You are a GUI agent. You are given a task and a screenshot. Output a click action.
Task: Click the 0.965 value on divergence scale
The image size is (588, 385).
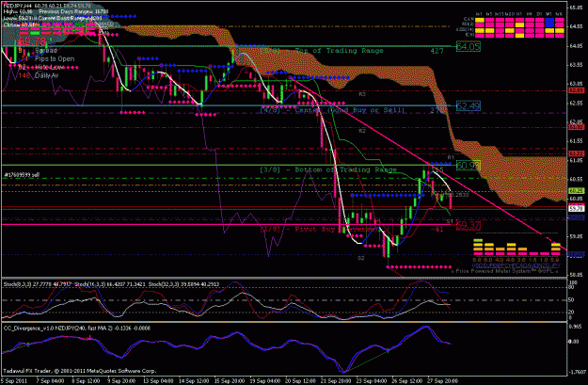575,327
